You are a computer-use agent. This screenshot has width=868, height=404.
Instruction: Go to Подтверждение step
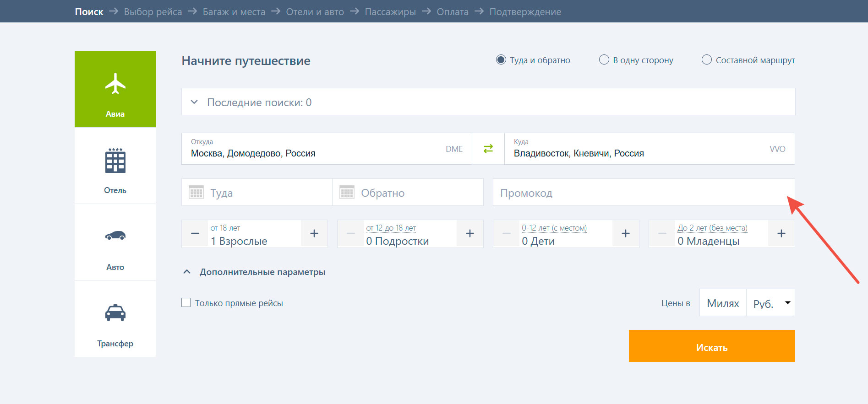pos(525,11)
